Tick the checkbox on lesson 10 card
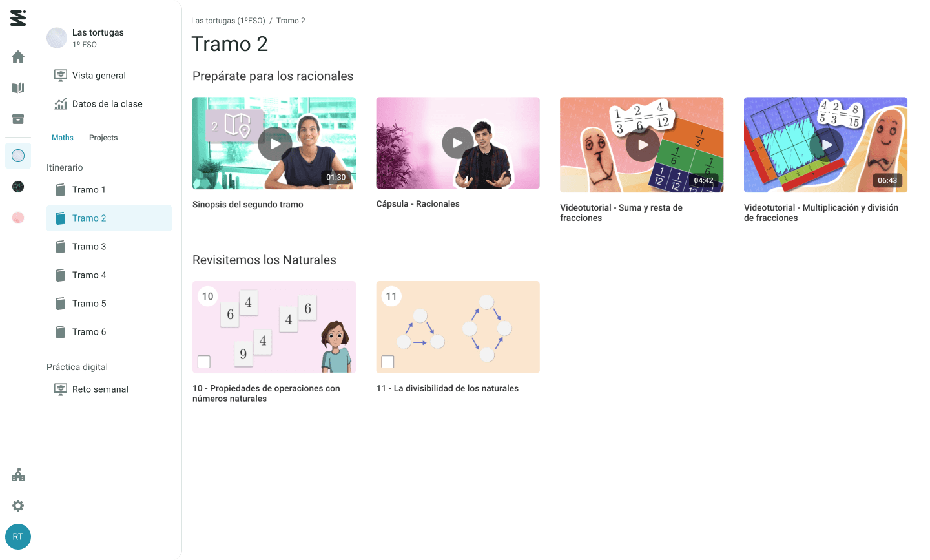The width and height of the screenshot is (930, 560). click(x=204, y=362)
